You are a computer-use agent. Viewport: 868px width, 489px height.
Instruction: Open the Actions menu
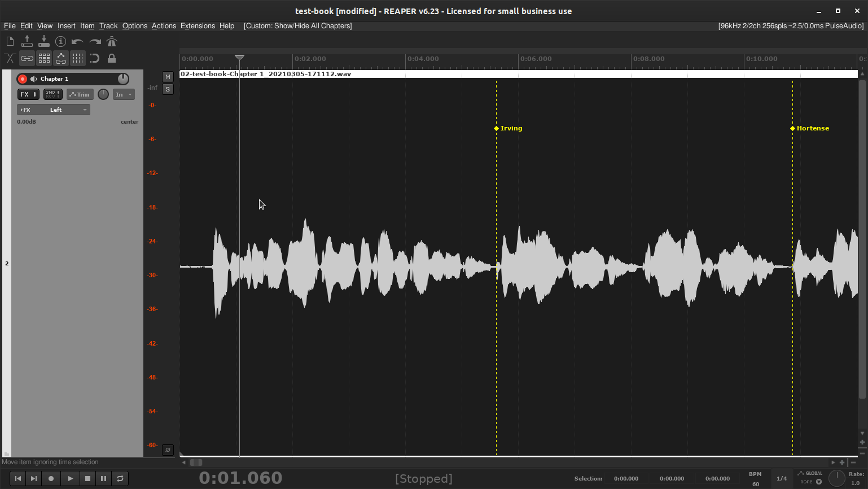[x=164, y=26]
